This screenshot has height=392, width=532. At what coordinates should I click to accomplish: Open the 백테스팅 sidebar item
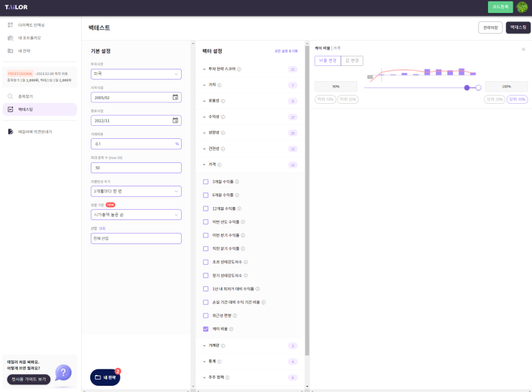point(25,109)
